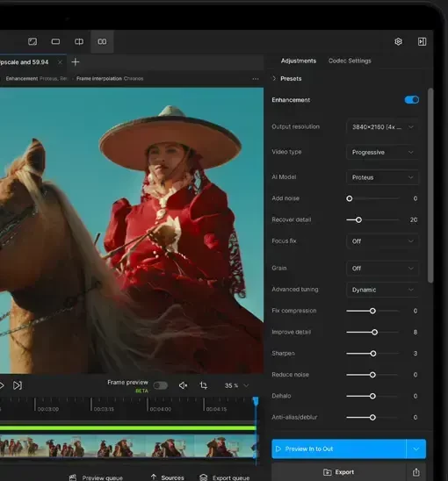The width and height of the screenshot is (448, 481).
Task: Switch to the Codec Settings tab
Action: coord(350,61)
